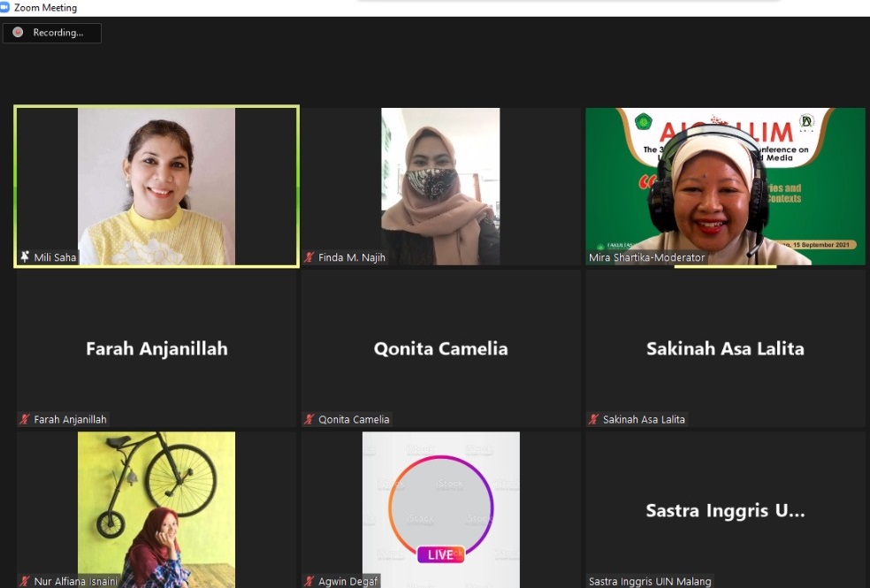Click Sakinah Asa Lalita's muted mic icon
Viewport: 870px width, 588px height.
coord(594,419)
